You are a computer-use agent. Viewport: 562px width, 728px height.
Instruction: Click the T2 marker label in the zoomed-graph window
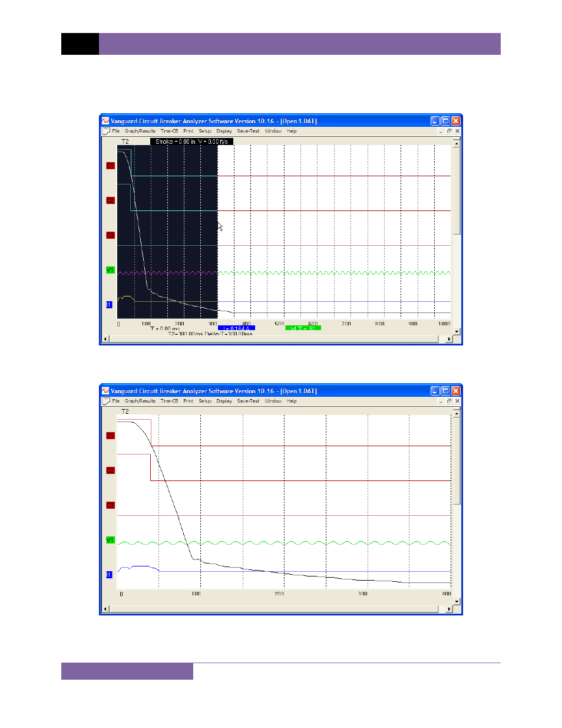[125, 411]
